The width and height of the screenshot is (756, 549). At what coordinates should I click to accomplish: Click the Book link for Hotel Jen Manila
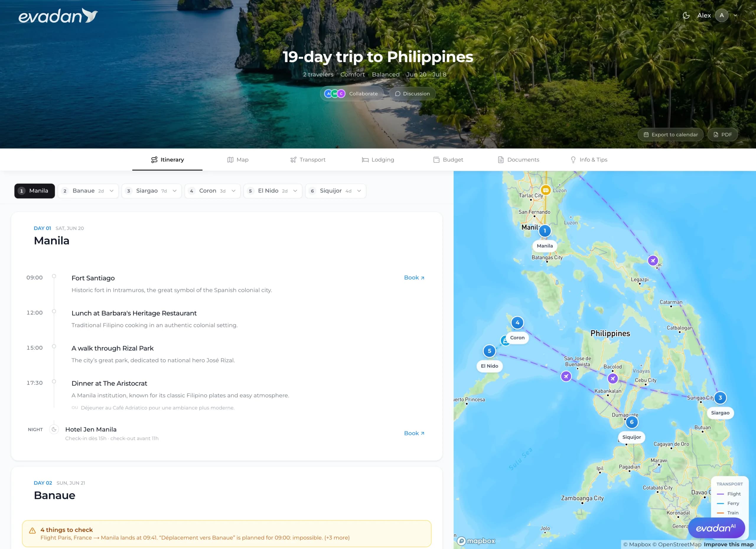(x=414, y=433)
